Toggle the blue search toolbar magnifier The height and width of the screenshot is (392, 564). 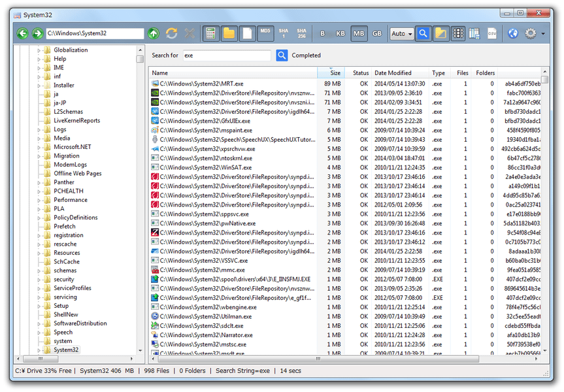[423, 33]
